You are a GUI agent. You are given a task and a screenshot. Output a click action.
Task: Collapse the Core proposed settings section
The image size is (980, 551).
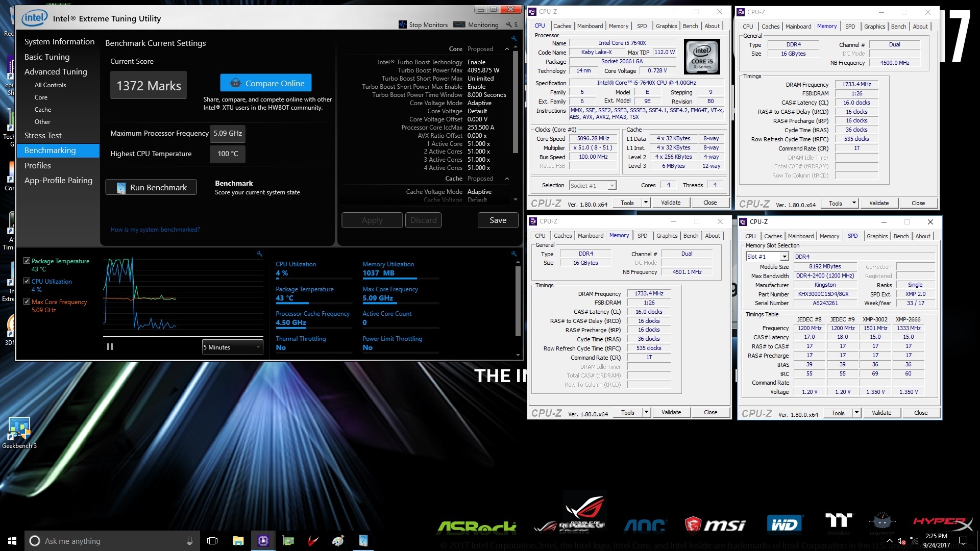click(x=507, y=49)
